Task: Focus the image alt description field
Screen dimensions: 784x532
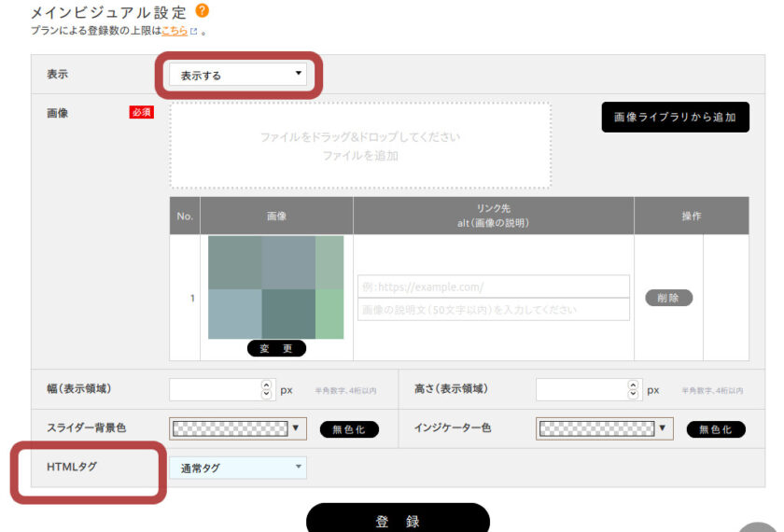Action: (x=494, y=310)
